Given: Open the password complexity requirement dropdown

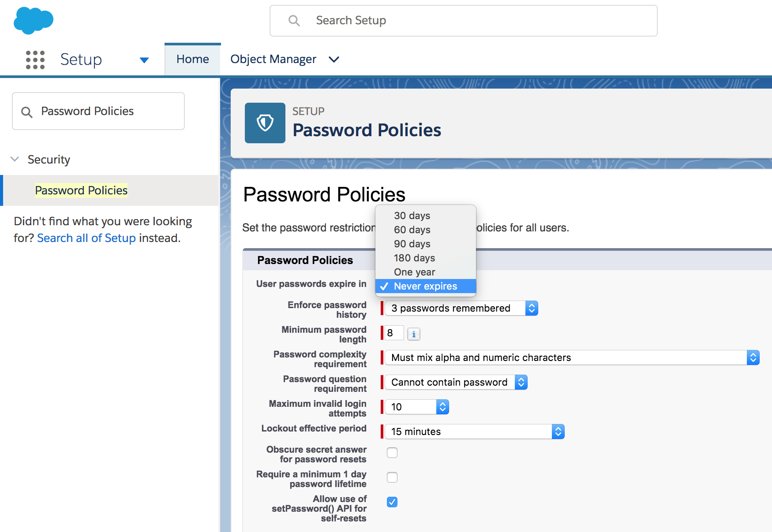Looking at the screenshot, I should (x=572, y=357).
